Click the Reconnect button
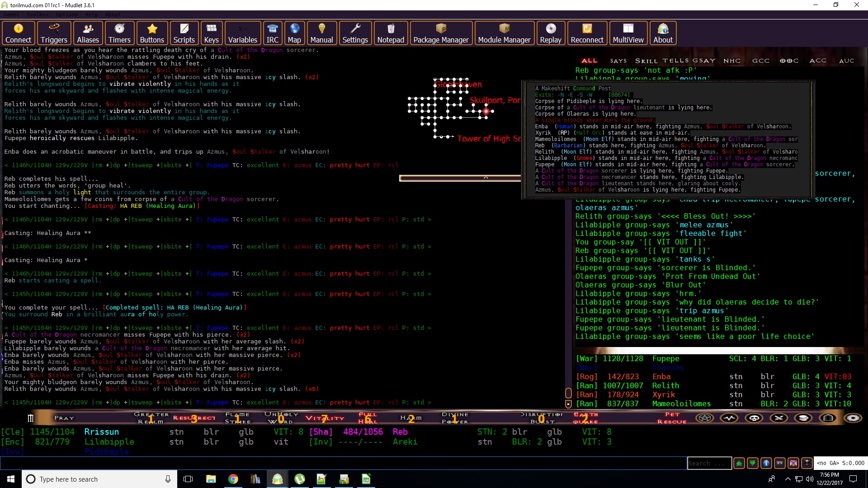868x488 pixels. 587,33
